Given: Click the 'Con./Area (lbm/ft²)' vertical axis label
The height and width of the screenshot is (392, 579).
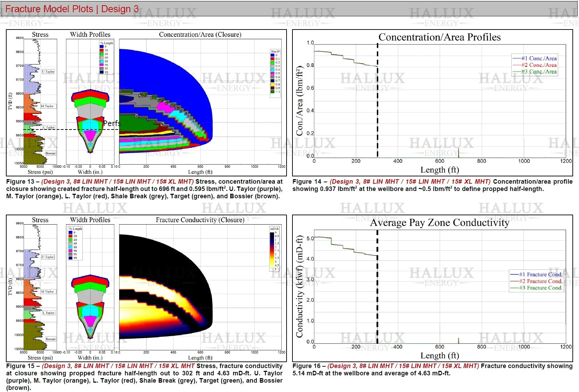Looking at the screenshot, I should [299, 101].
